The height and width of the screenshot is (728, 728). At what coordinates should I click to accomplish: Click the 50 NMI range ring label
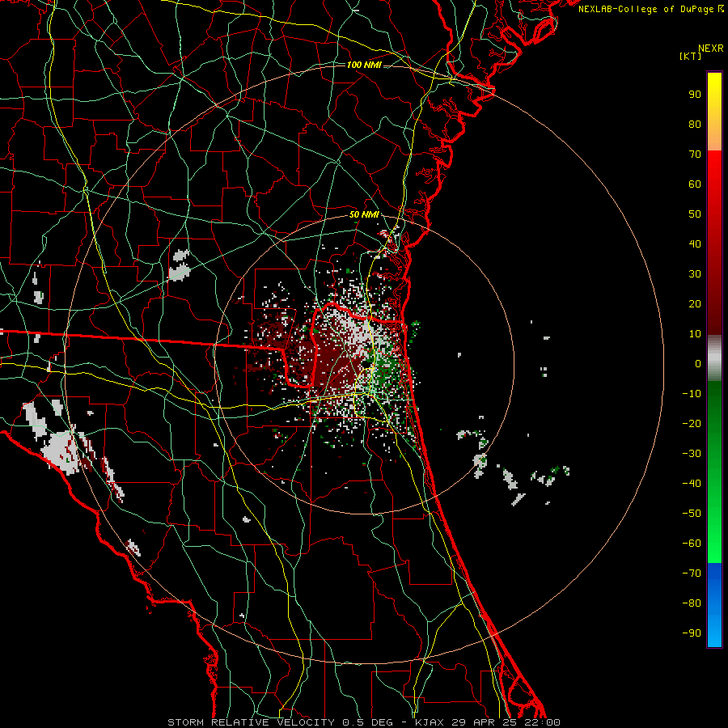(x=364, y=214)
